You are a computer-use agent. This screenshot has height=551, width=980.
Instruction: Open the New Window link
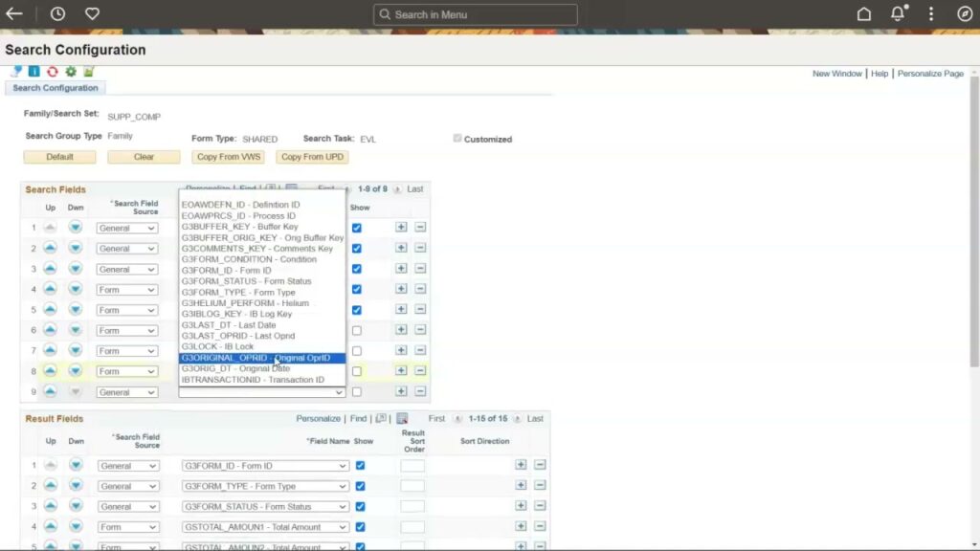pyautogui.click(x=837, y=73)
